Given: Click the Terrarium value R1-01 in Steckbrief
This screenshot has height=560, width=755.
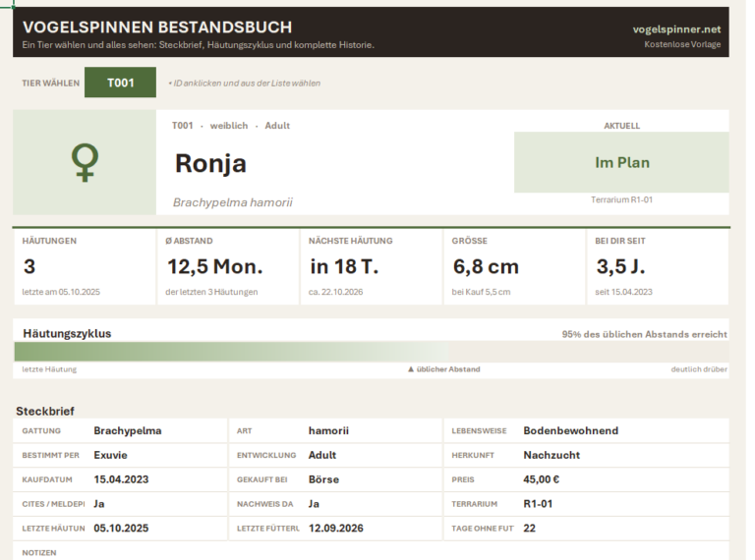Looking at the screenshot, I should [x=538, y=504].
